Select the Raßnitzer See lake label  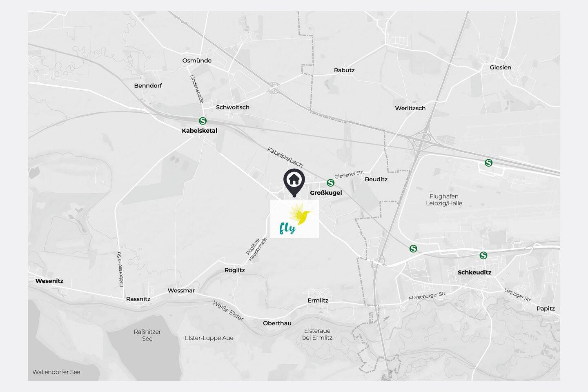147,335
